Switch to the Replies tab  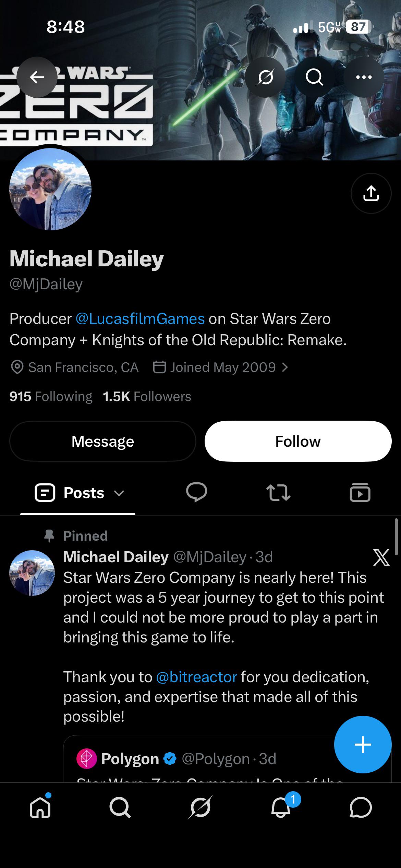196,493
